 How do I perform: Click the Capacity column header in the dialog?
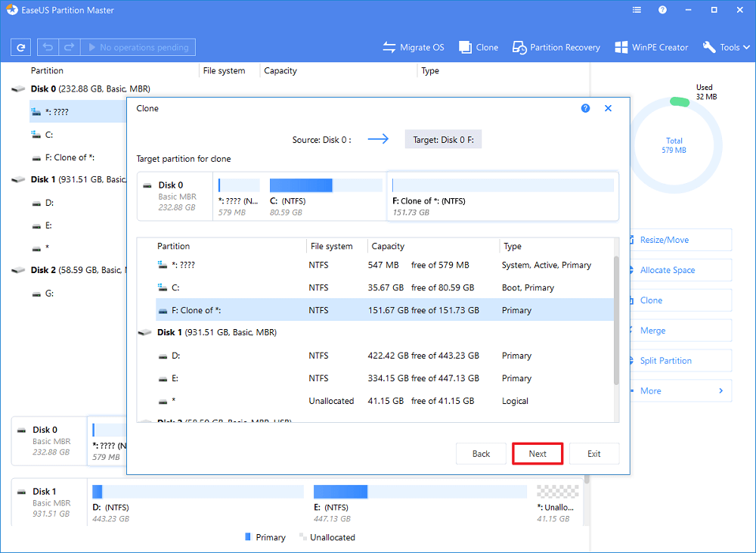point(388,246)
